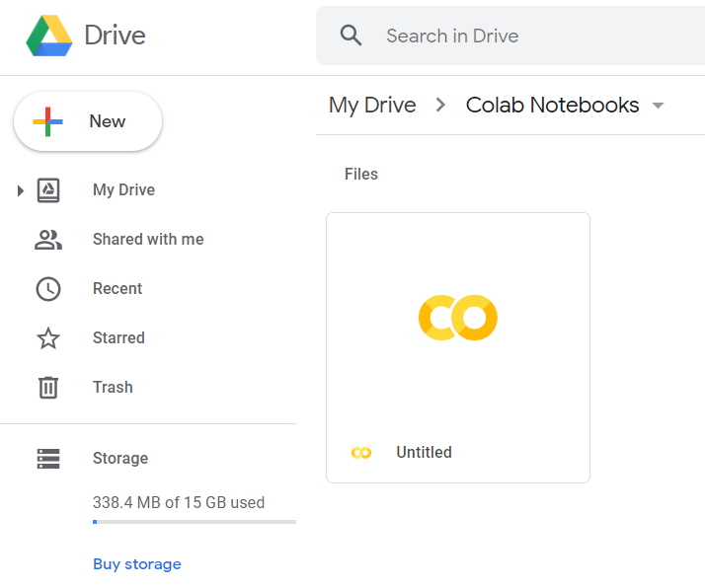The image size is (705, 588).
Task: Click the breadcrumb chevron after My Drive
Action: click(x=440, y=106)
